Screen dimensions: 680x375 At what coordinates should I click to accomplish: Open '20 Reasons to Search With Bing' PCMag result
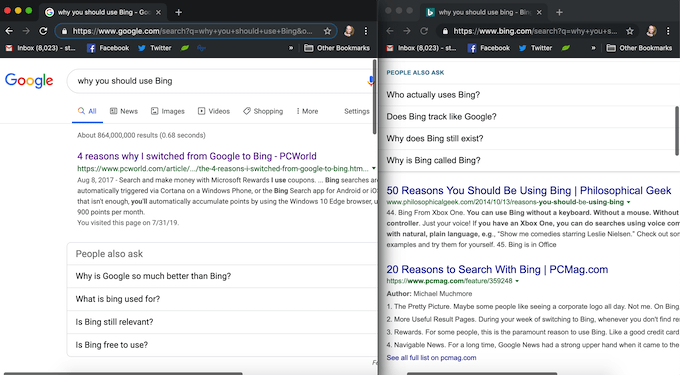[x=497, y=269]
